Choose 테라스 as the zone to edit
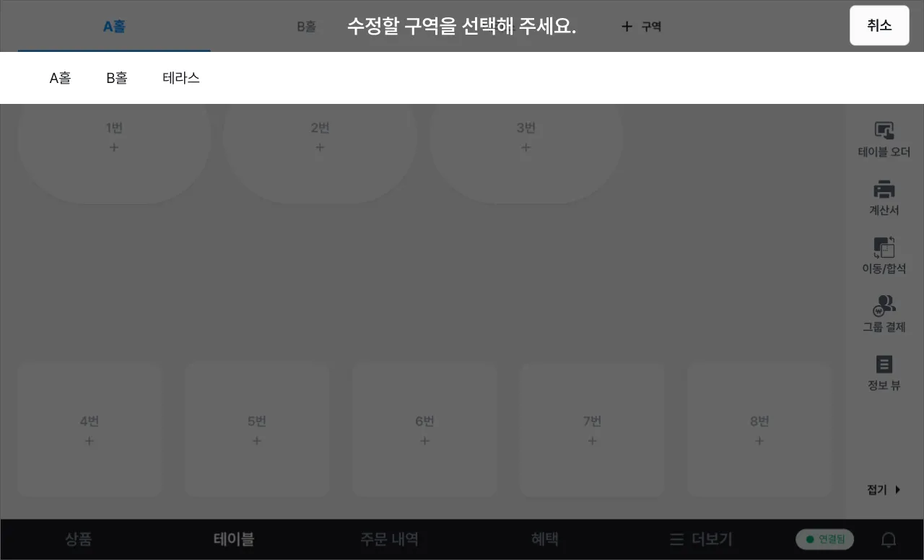This screenshot has width=924, height=560. 181,78
